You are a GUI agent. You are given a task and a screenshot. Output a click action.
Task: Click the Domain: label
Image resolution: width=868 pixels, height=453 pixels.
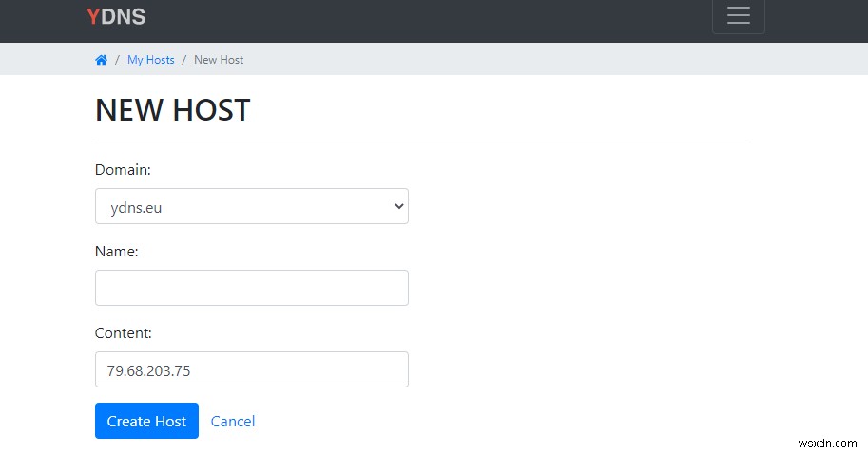(123, 170)
